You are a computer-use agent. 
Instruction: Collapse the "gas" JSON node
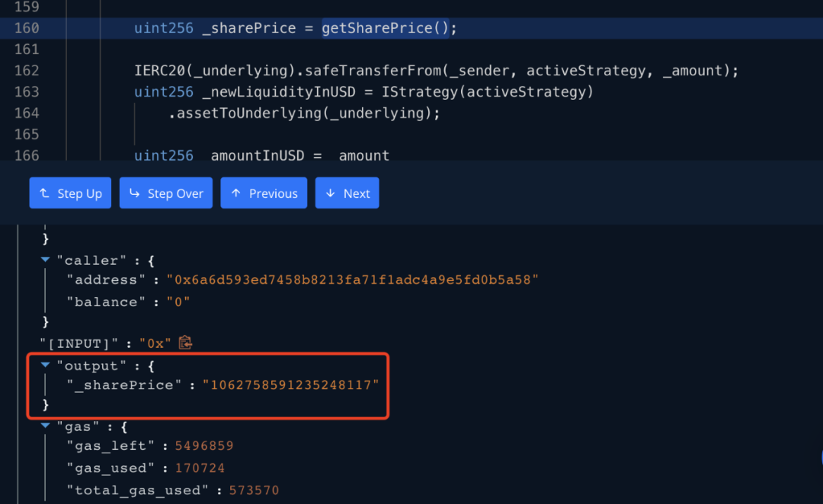point(46,426)
